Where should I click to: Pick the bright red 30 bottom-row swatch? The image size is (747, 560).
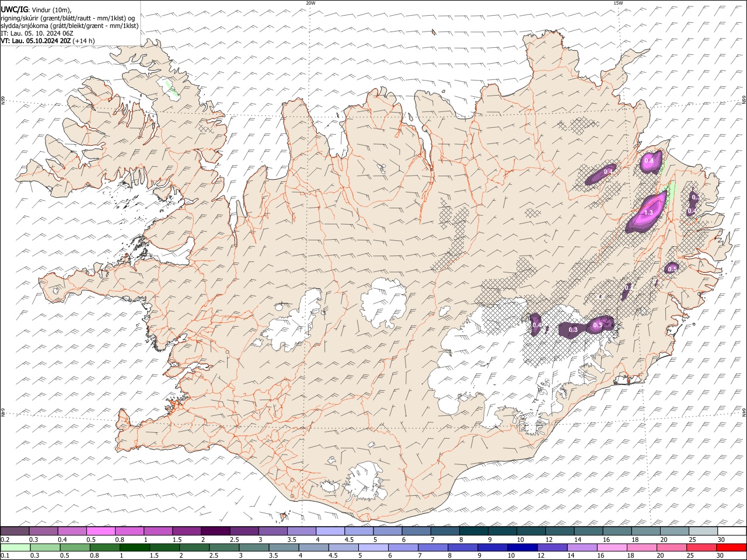click(x=732, y=547)
